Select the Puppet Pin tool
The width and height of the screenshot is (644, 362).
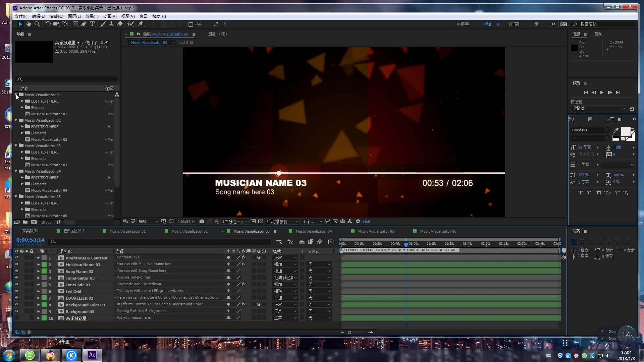[x=141, y=24]
